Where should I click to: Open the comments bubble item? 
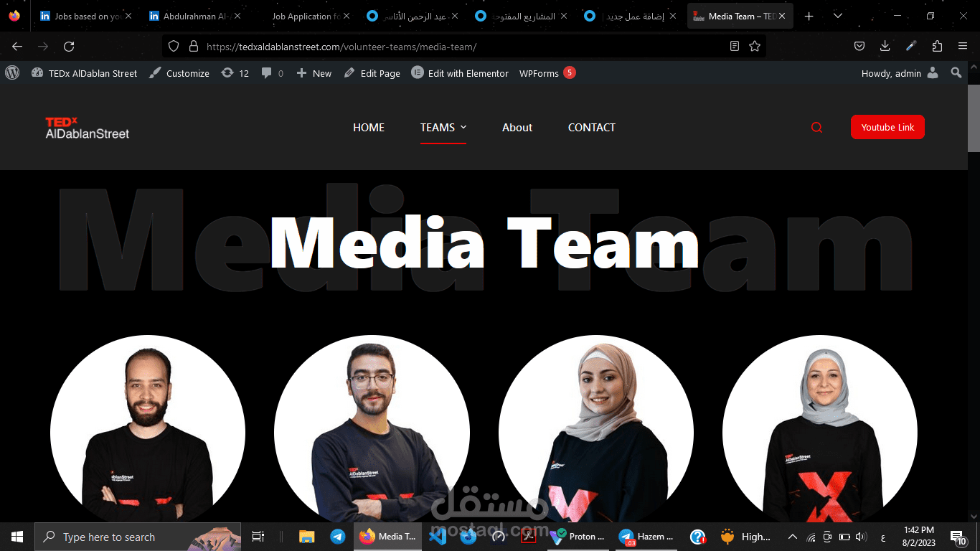tap(273, 73)
